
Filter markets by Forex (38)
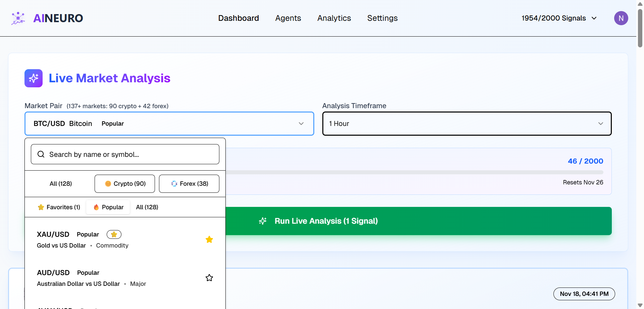click(x=189, y=184)
